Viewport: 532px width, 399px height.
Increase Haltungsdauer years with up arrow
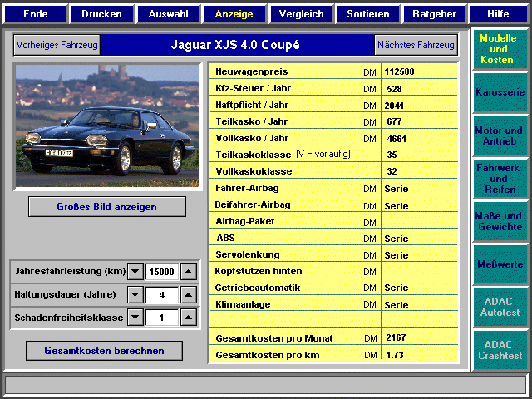(x=189, y=294)
